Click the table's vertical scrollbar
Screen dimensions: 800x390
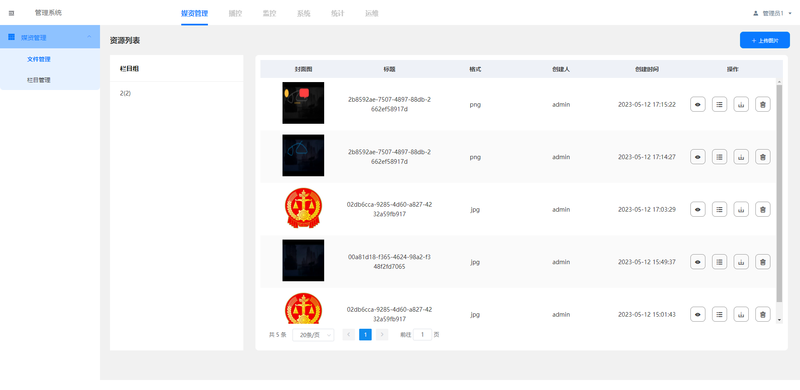779,194
